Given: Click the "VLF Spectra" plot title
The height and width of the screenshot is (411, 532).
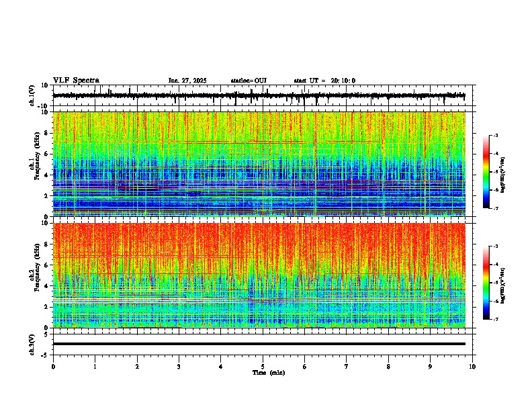Looking at the screenshot, I should (76, 81).
